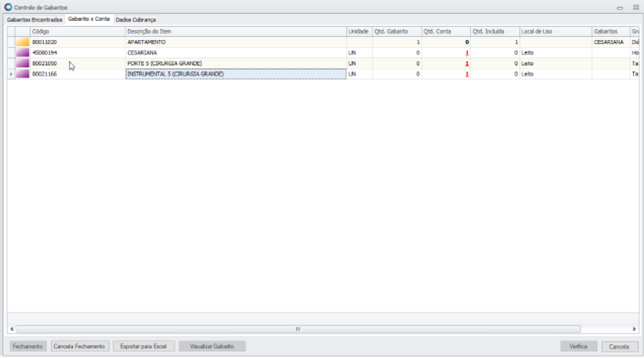Select the Gabarito x Conta tab
This screenshot has width=644, height=358.
coord(88,19)
